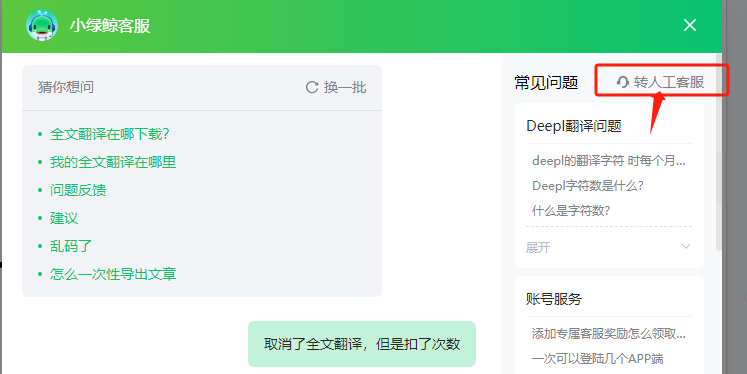Open FAQ 一次可以登陆几个APP端
This screenshot has width=747, height=374.
tap(597, 358)
